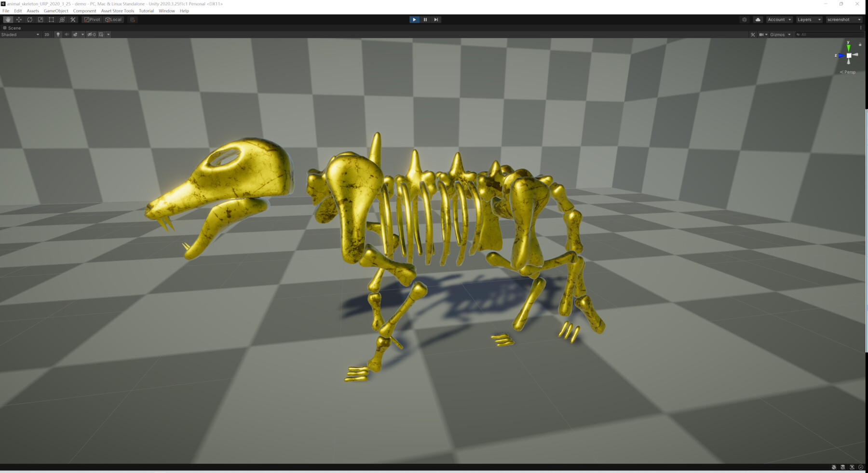Select the Scale tool
Viewport: 868px width, 473px height.
tap(40, 19)
